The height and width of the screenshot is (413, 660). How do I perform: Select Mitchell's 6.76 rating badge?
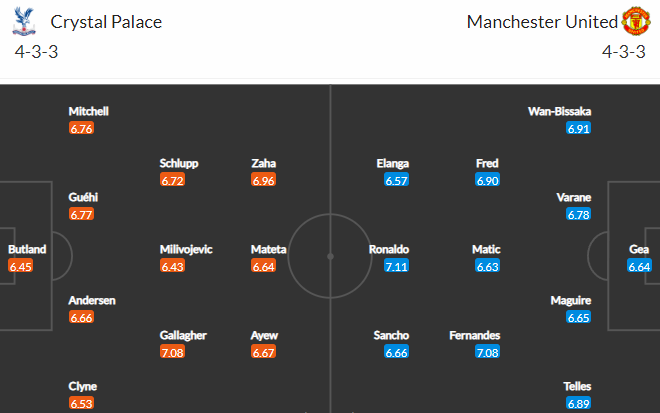[81, 128]
